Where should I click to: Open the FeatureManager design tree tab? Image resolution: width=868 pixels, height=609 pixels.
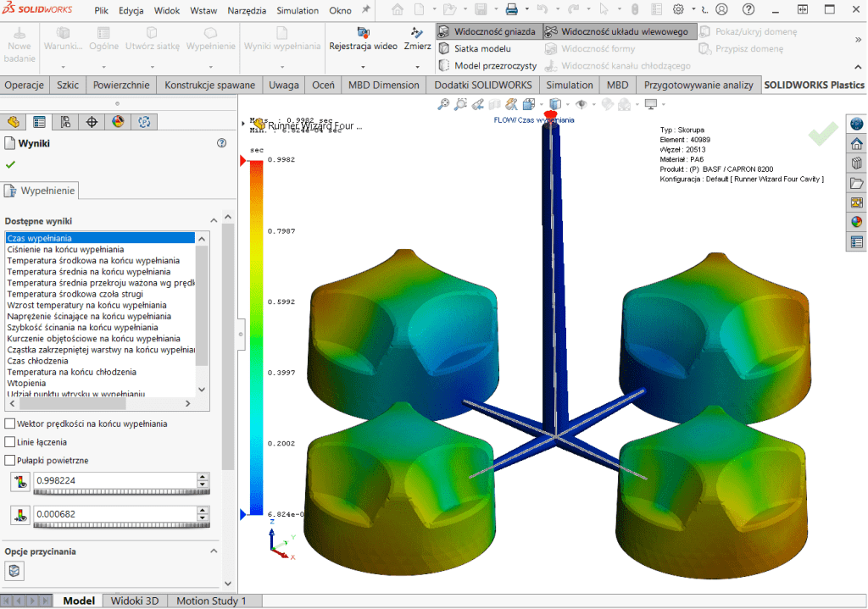pyautogui.click(x=14, y=122)
